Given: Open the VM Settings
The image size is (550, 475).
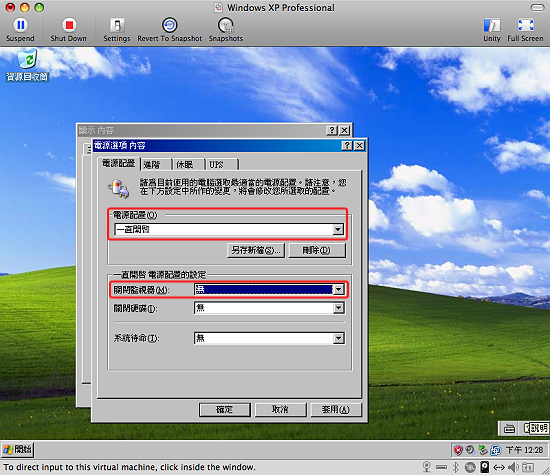Looking at the screenshot, I should tap(117, 30).
